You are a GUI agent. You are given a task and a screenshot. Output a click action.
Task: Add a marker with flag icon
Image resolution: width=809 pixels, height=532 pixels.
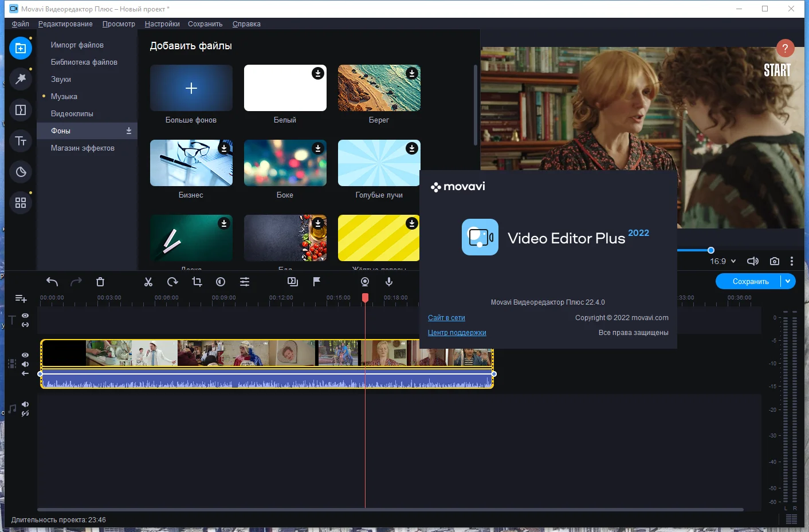coord(317,282)
